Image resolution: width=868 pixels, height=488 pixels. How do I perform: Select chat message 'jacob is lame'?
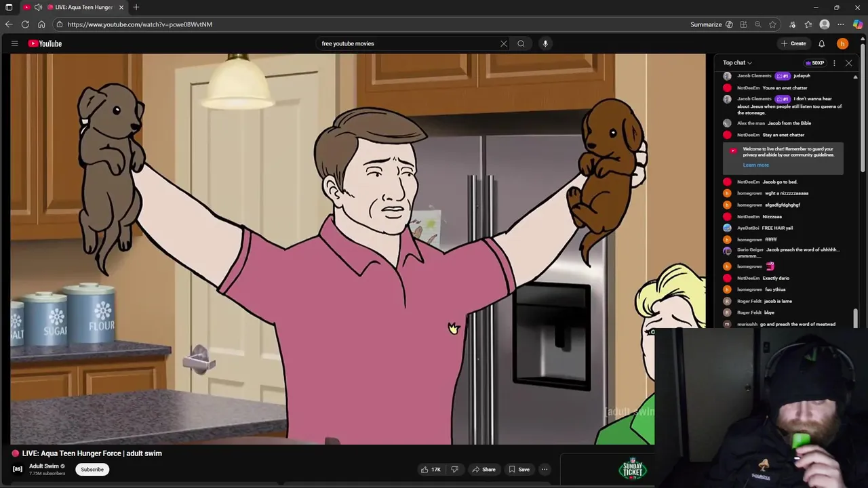click(x=778, y=301)
